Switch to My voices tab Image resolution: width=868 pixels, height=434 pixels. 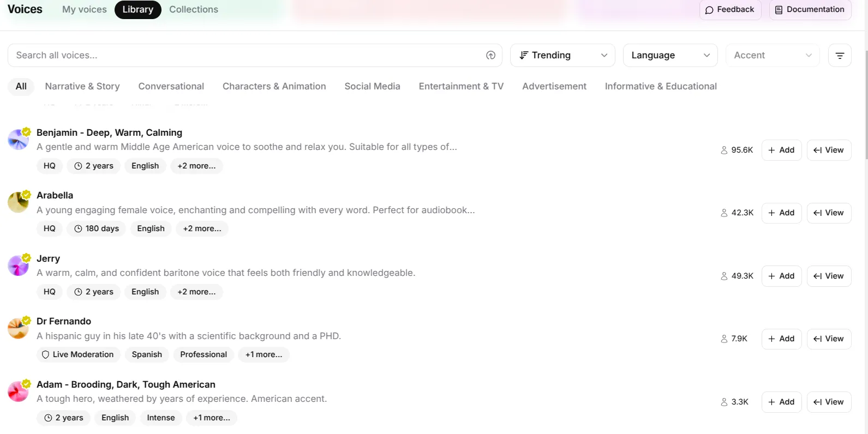[85, 9]
